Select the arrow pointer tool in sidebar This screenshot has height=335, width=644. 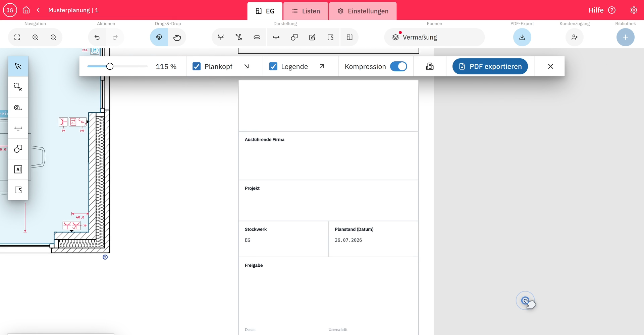click(x=18, y=66)
